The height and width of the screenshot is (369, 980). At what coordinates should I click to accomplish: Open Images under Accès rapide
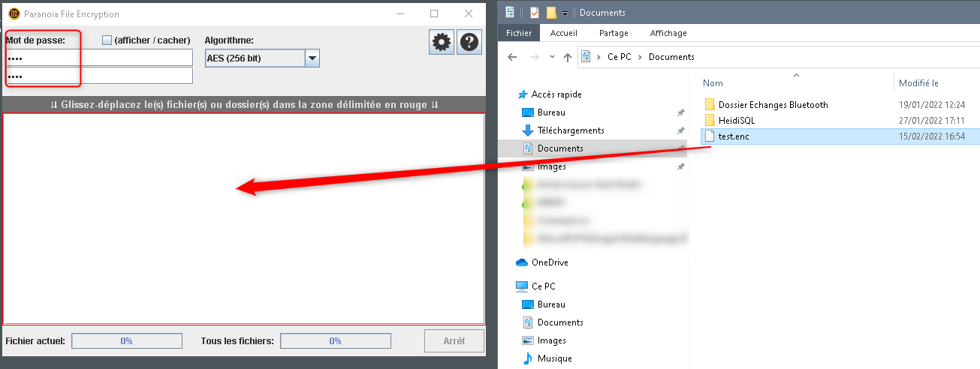pos(552,166)
